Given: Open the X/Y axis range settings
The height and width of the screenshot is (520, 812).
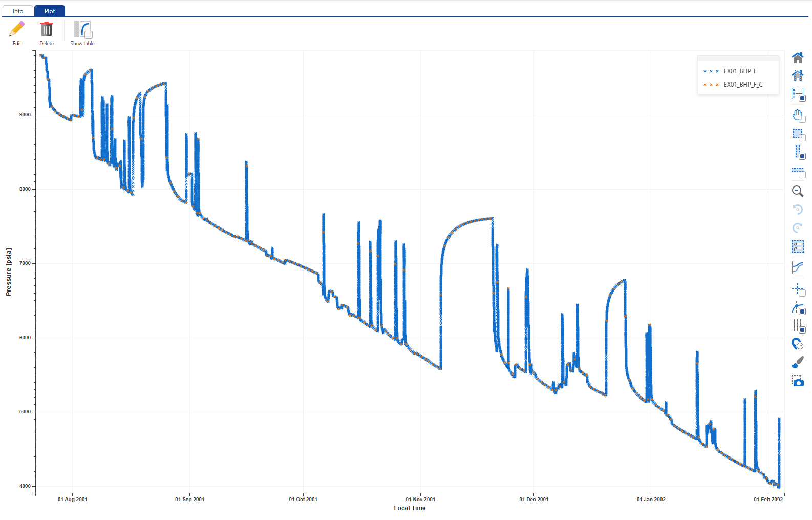Looking at the screenshot, I should 798,246.
